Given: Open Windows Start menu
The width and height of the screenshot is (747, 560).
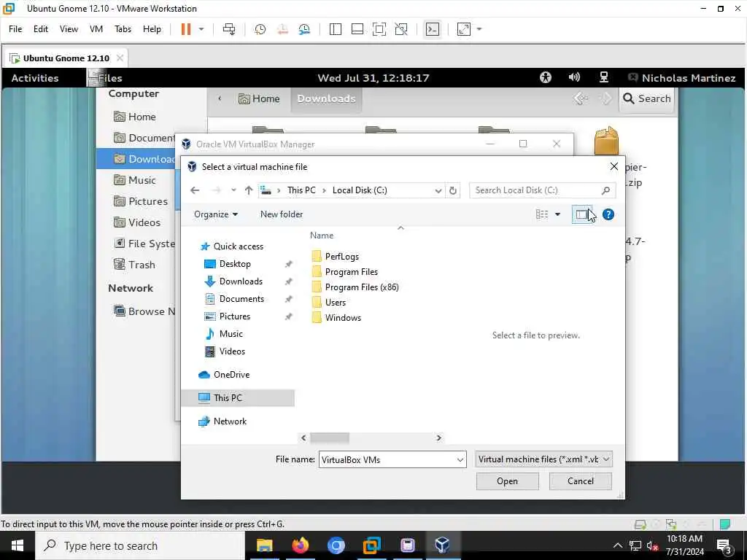Looking at the screenshot, I should [x=18, y=545].
